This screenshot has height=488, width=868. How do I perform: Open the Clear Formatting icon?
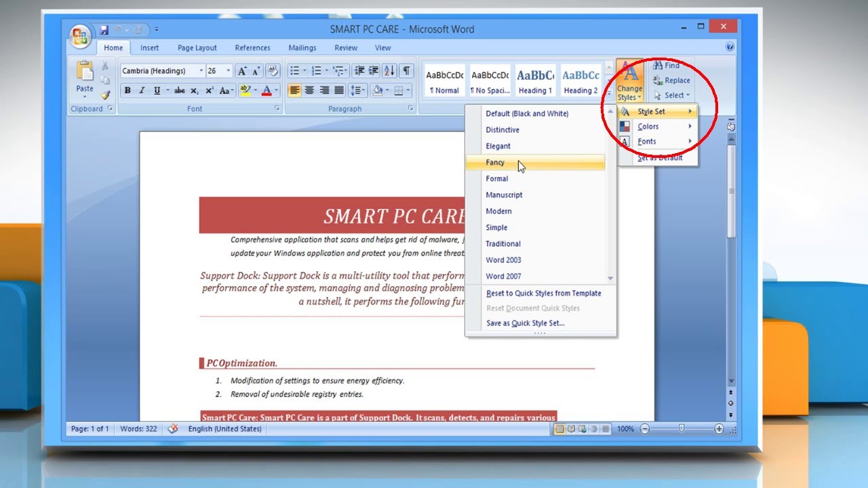271,70
